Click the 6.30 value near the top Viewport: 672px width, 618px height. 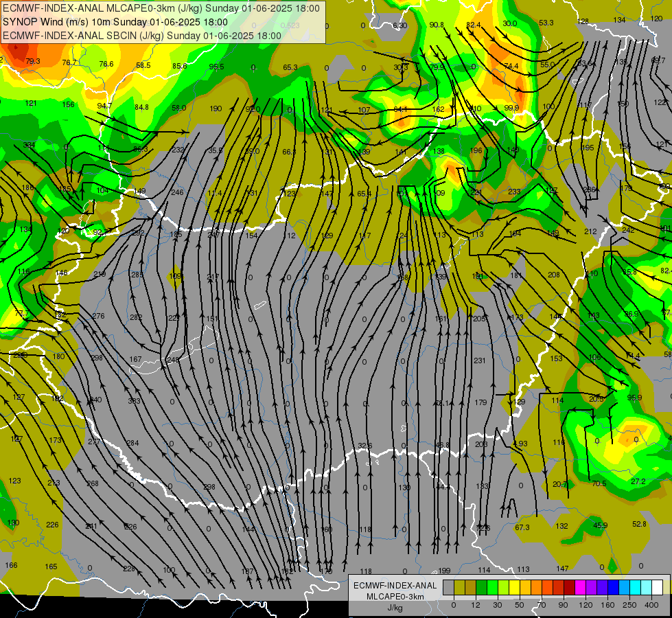point(400,25)
